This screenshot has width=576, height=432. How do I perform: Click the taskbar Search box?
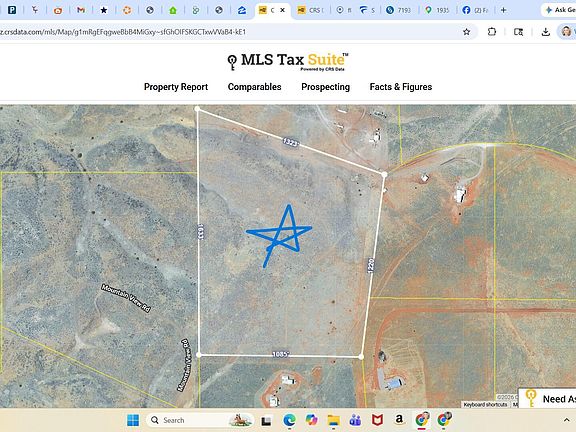click(200, 420)
